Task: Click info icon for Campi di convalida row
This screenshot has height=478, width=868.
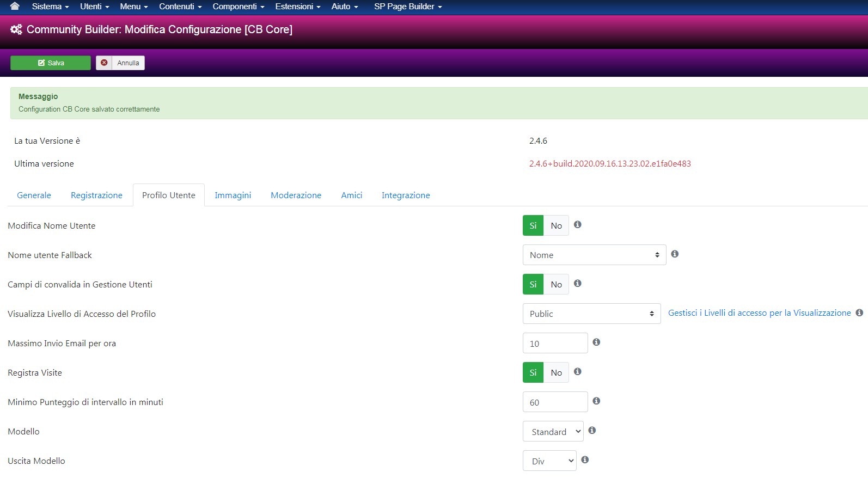Action: tap(578, 283)
